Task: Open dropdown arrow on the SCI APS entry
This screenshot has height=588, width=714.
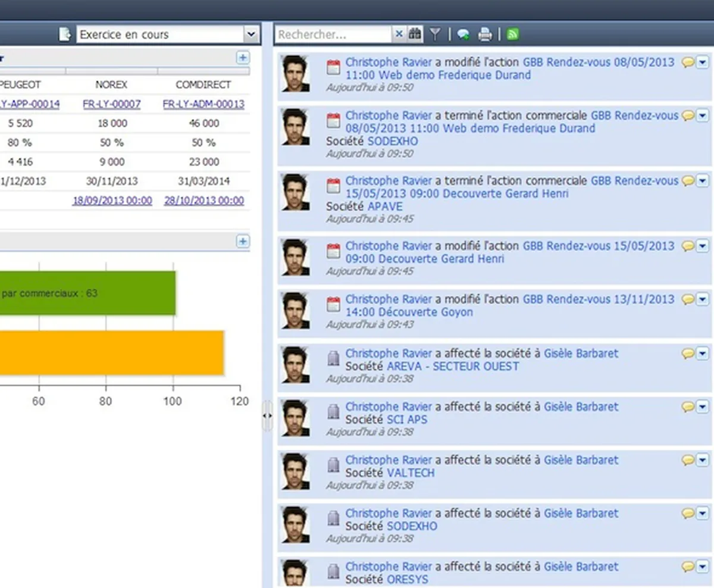Action: click(703, 407)
